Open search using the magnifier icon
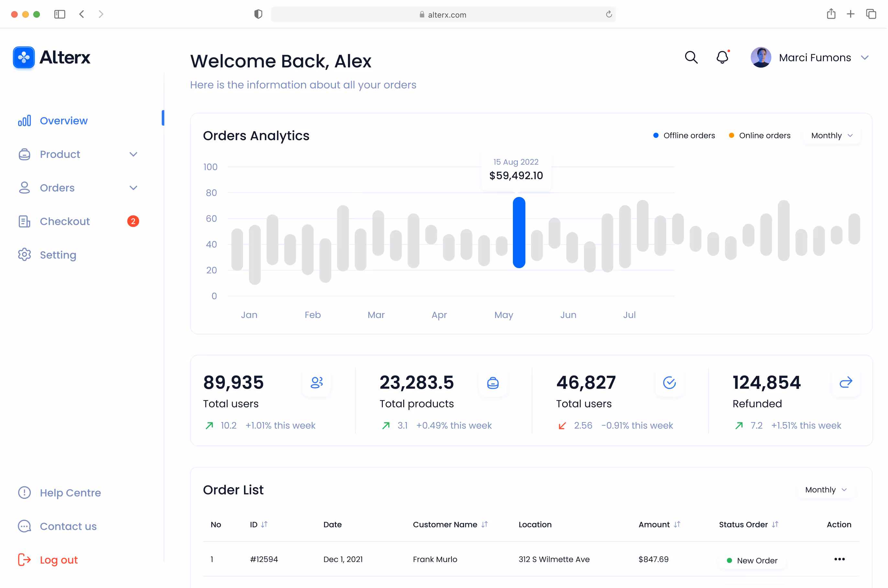 pyautogui.click(x=691, y=57)
